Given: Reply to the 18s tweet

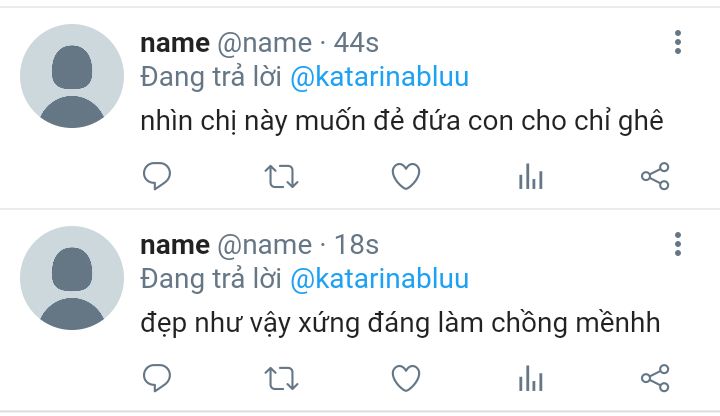Looking at the screenshot, I should 157,378.
